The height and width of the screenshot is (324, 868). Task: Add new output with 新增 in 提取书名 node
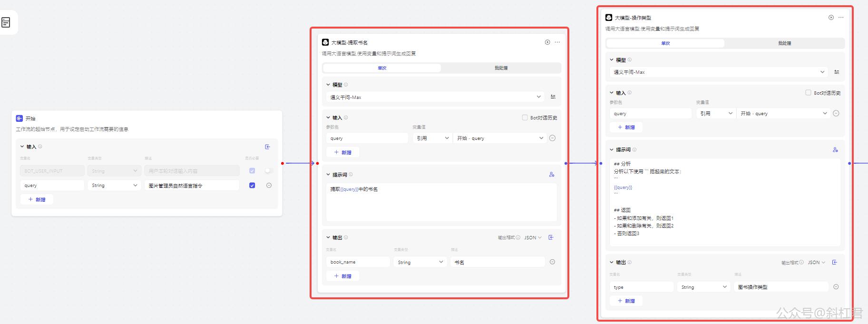tap(342, 276)
